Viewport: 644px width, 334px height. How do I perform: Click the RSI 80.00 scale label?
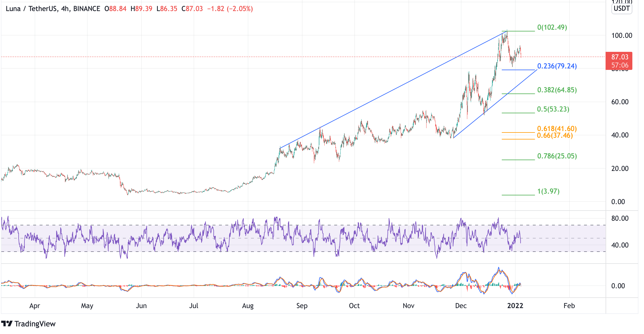point(620,218)
